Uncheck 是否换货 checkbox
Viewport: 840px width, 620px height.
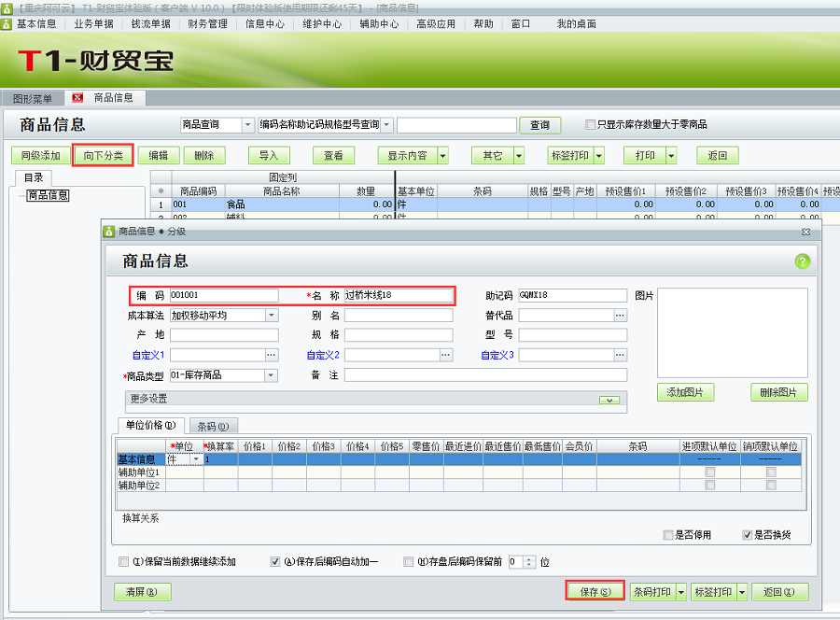(747, 535)
